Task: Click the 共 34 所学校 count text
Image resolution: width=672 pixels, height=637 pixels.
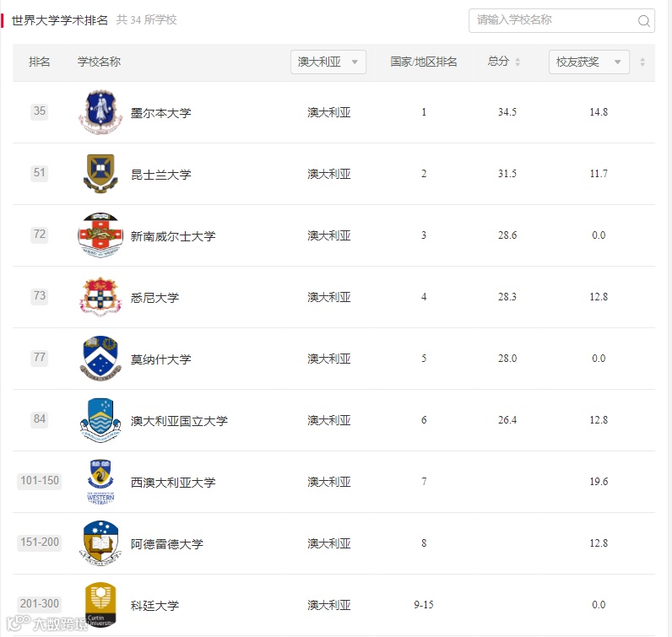Action: (147, 20)
